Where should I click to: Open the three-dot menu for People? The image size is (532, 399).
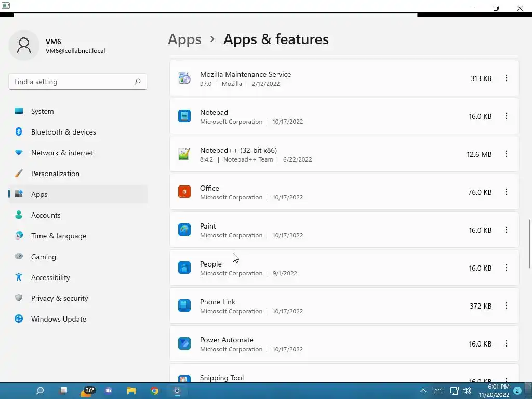point(506,268)
